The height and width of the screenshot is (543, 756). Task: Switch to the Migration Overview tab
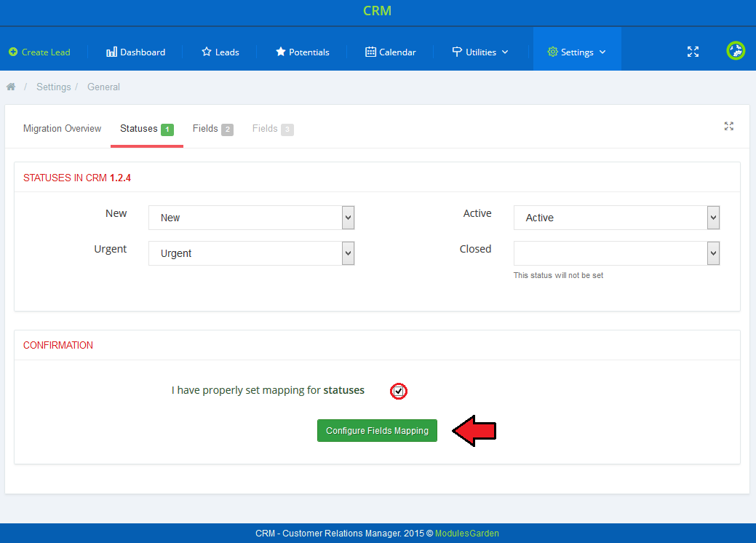[x=62, y=129]
